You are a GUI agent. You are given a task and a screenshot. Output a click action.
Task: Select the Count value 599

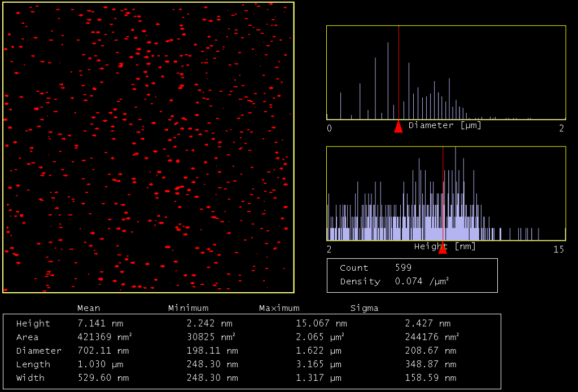coord(403,267)
